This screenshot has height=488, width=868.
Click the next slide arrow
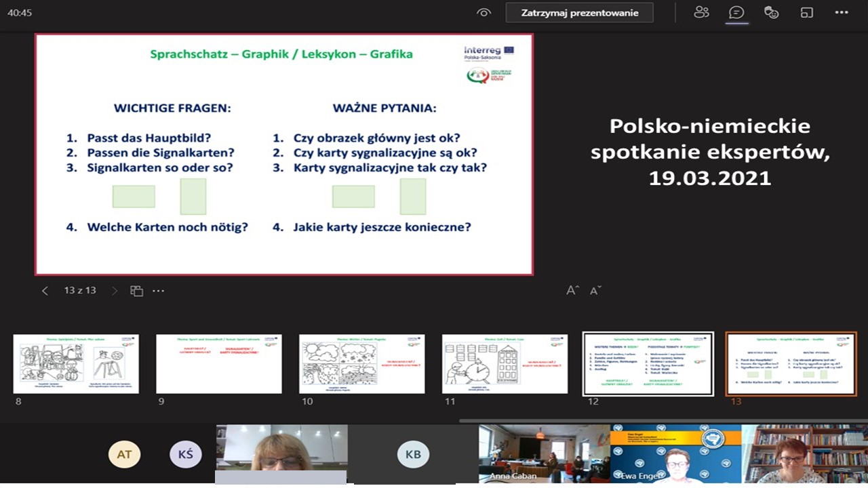pos(115,291)
